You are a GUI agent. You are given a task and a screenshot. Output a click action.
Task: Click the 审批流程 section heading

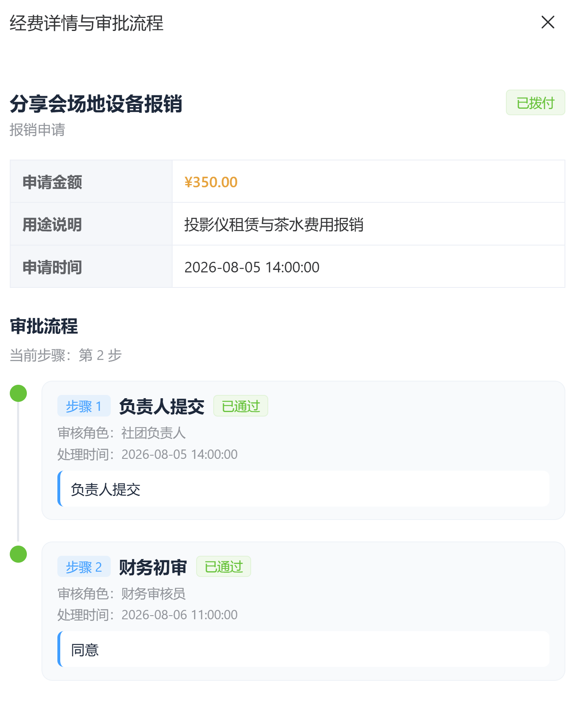pos(44,326)
